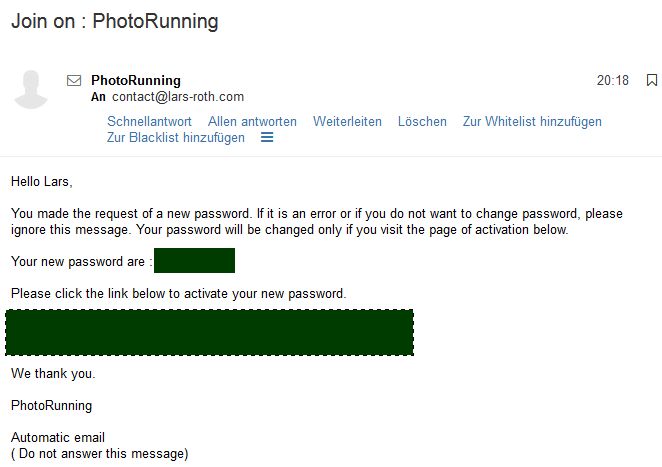The width and height of the screenshot is (662, 467).
Task: Click the subject 'Join on : PhotoRunning'
Action: coord(114,21)
